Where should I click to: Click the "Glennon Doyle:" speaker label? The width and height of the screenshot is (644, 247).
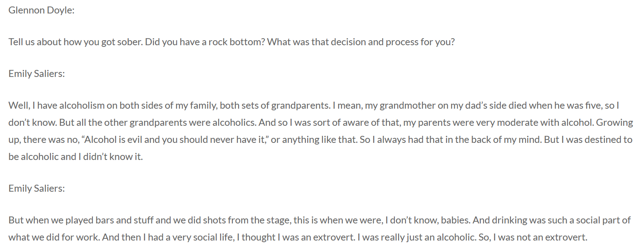coord(41,10)
